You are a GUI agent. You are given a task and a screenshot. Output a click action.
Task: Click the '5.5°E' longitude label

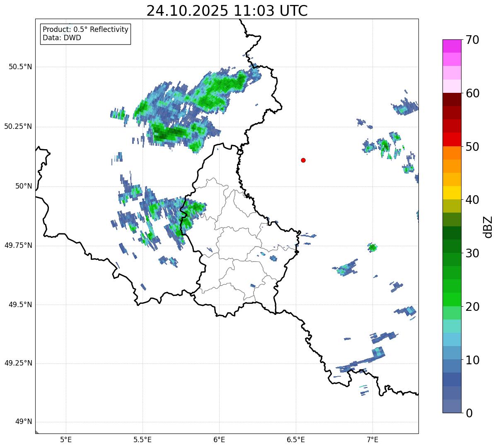(x=143, y=439)
